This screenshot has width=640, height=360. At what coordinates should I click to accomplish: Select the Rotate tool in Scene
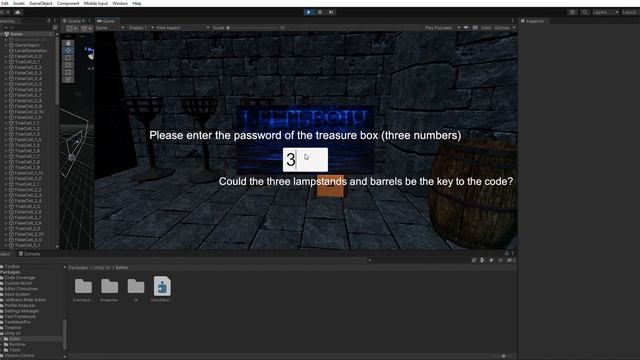coord(68,58)
